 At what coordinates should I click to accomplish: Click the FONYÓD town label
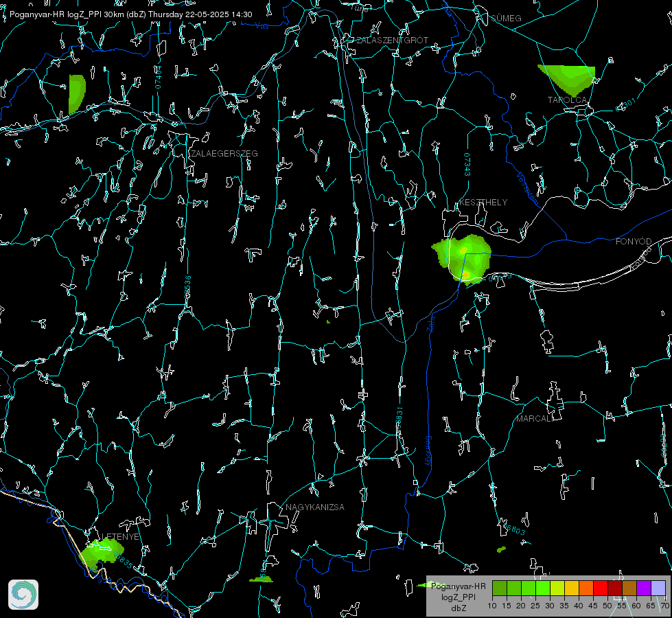click(634, 242)
